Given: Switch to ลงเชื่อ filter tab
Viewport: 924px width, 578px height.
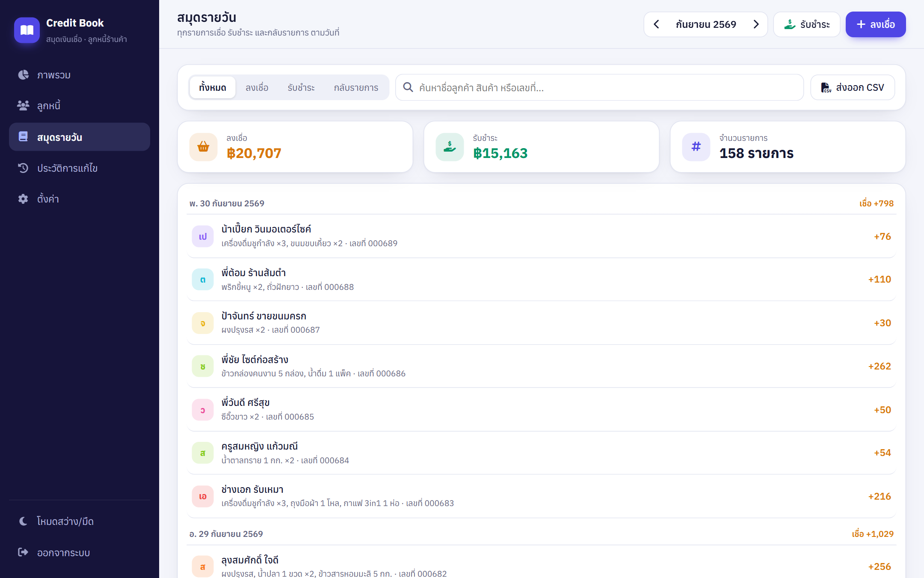Looking at the screenshot, I should point(257,87).
